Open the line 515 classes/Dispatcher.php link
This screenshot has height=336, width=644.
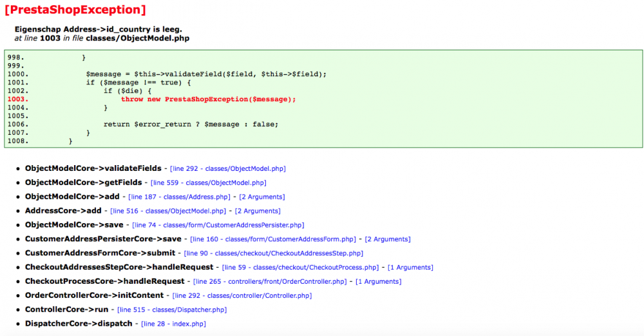coord(172,310)
